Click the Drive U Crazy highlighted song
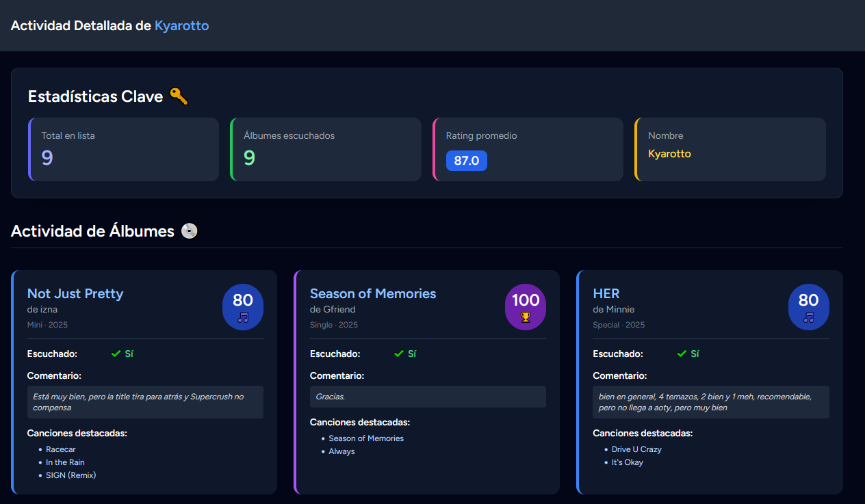Image resolution: width=865 pixels, height=504 pixels. point(636,449)
